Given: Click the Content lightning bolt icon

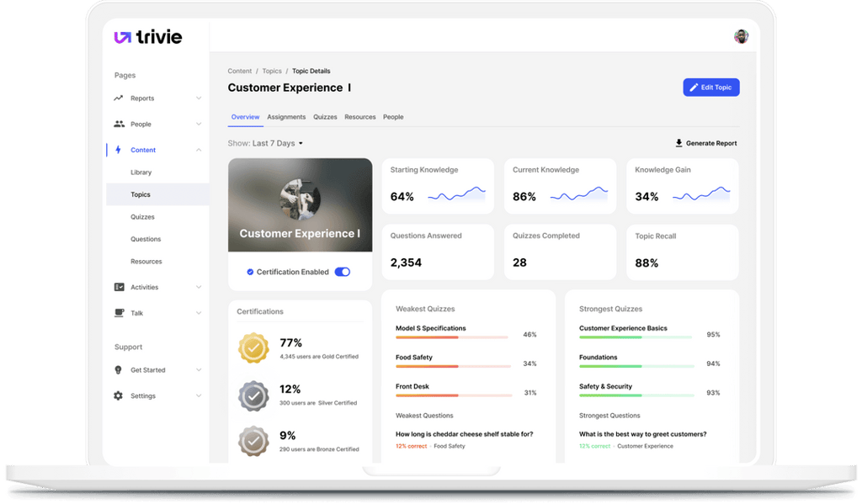Looking at the screenshot, I should [x=118, y=149].
